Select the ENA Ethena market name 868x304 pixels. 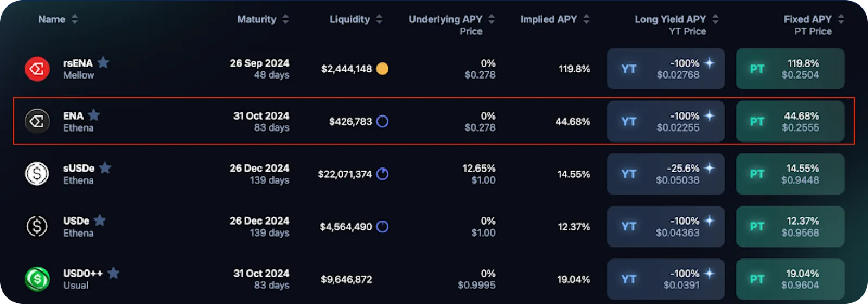[x=79, y=121]
